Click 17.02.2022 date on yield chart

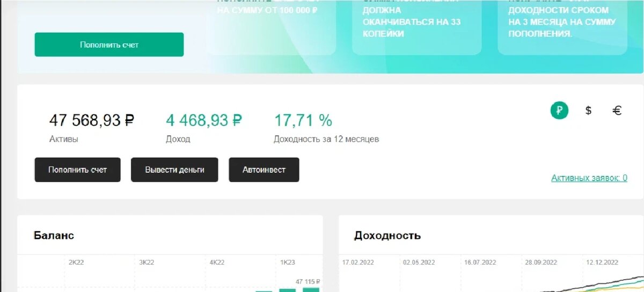[x=357, y=262]
